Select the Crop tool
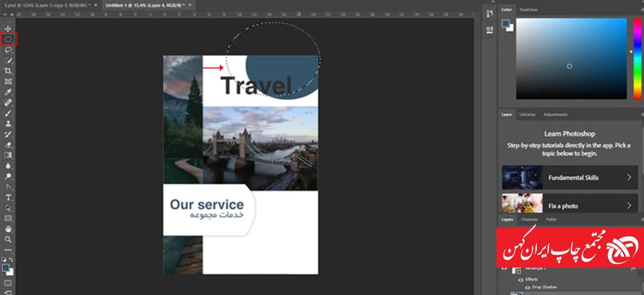644x295 pixels. click(8, 71)
